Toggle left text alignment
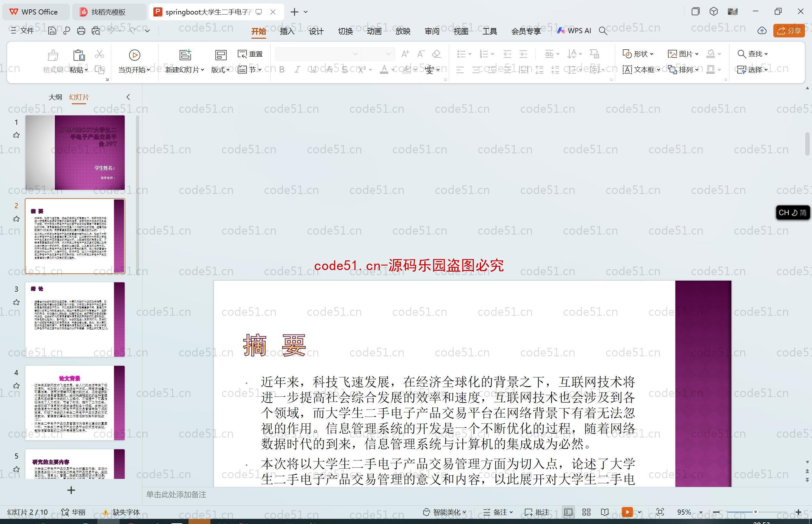This screenshot has width=812, height=524. [460, 70]
